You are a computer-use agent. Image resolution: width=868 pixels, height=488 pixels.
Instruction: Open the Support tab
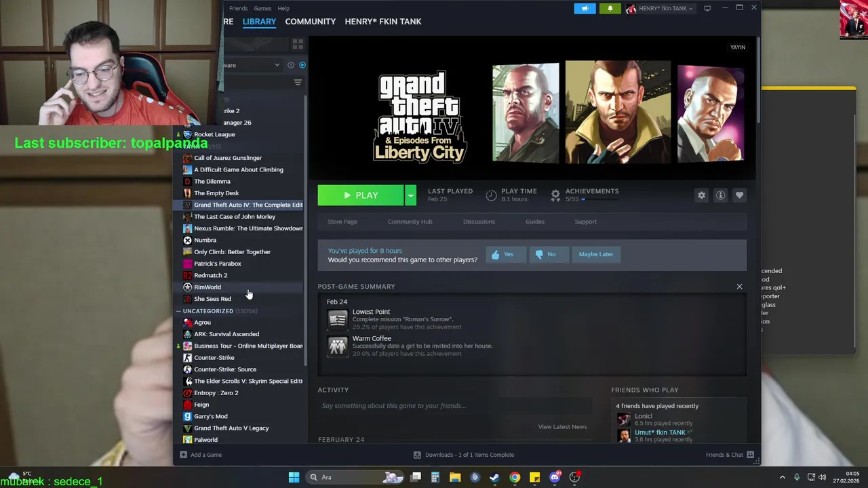click(585, 222)
